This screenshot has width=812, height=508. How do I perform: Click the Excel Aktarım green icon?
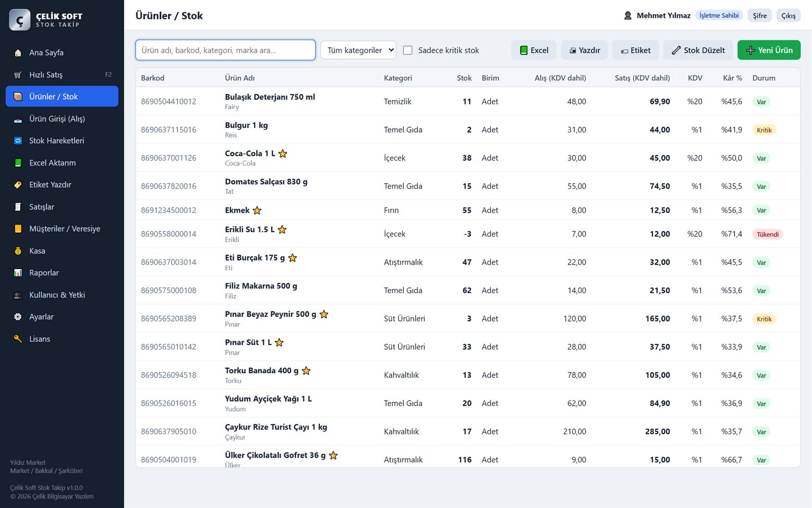coord(18,163)
